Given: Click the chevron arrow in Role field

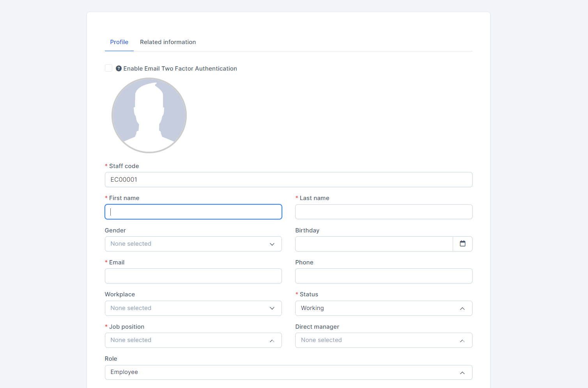Looking at the screenshot, I should [462, 373].
